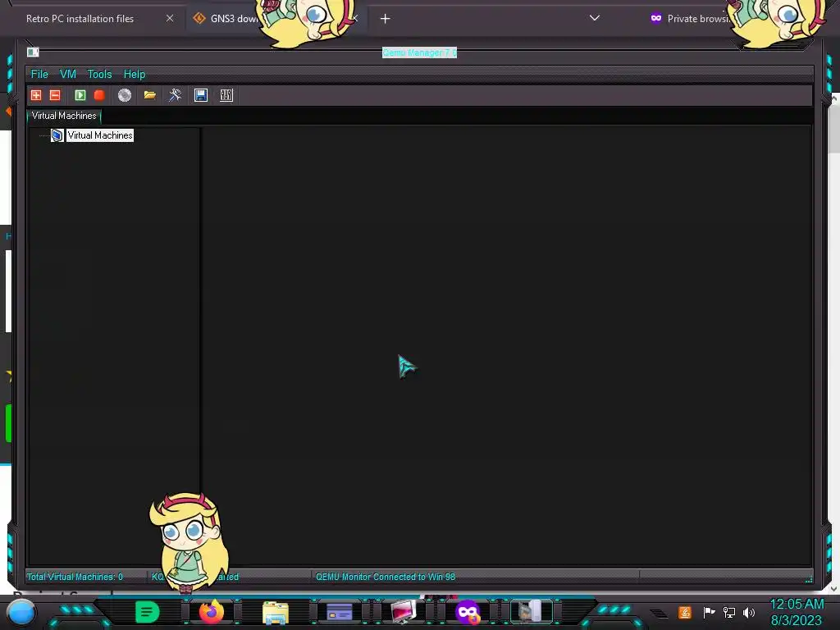Open the yellow folder toolbar icon
The image size is (840, 630).
[149, 95]
